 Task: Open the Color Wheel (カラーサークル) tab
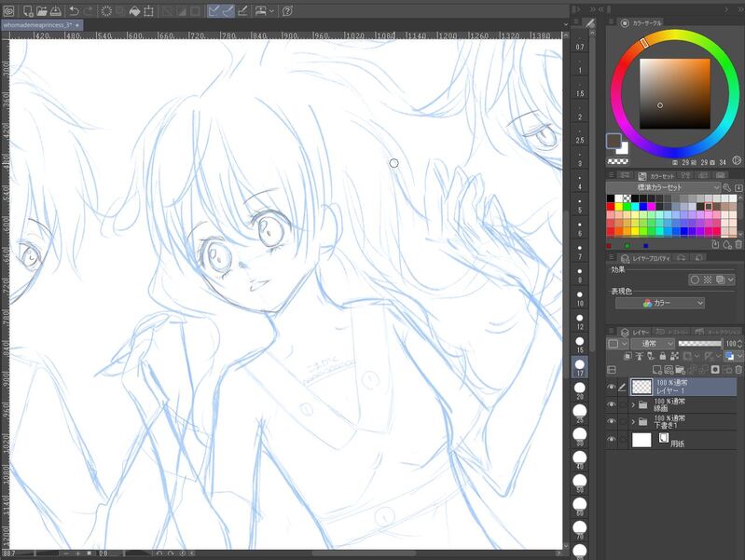642,22
